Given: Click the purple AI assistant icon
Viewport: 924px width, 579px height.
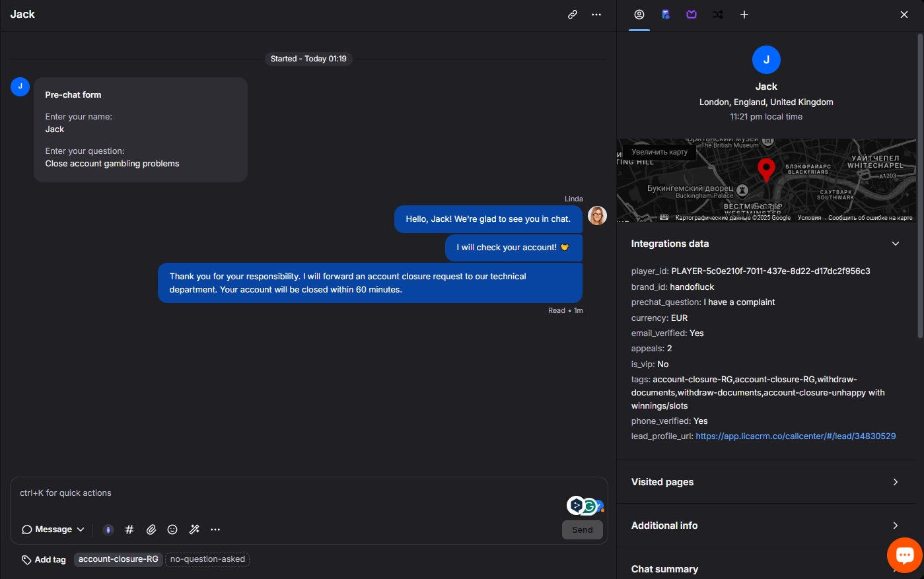Looking at the screenshot, I should pos(108,529).
